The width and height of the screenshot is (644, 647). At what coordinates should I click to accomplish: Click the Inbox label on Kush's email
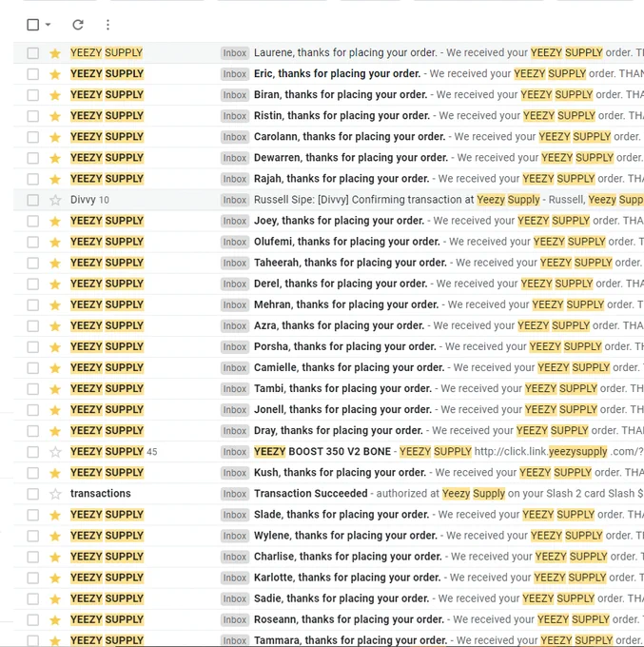point(235,473)
